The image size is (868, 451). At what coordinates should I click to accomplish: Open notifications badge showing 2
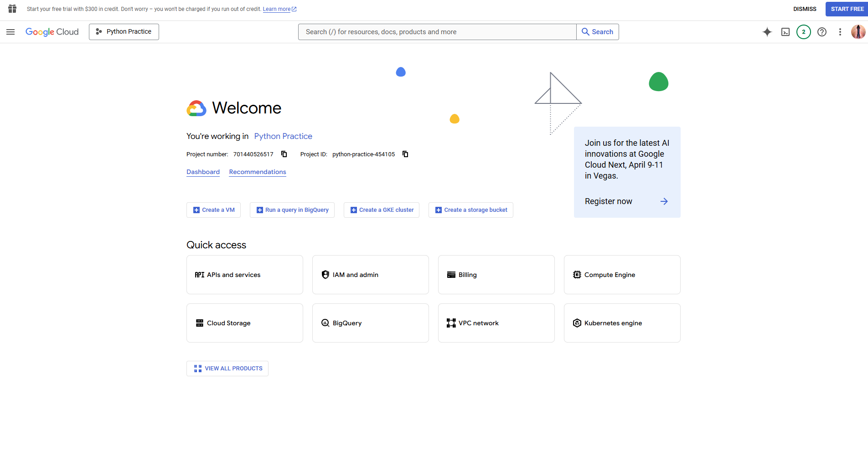(x=804, y=32)
